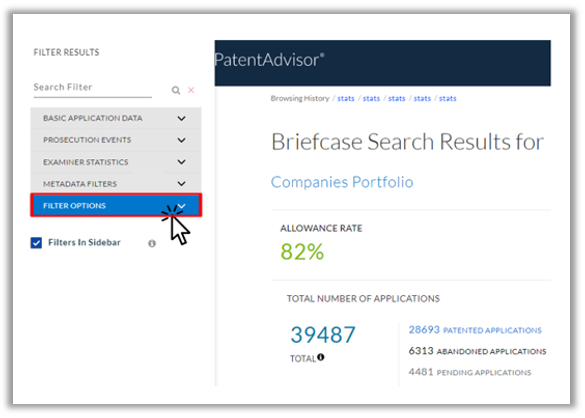Toggle the Filters In Sidebar checkbox
The image size is (585, 418).
coord(36,243)
